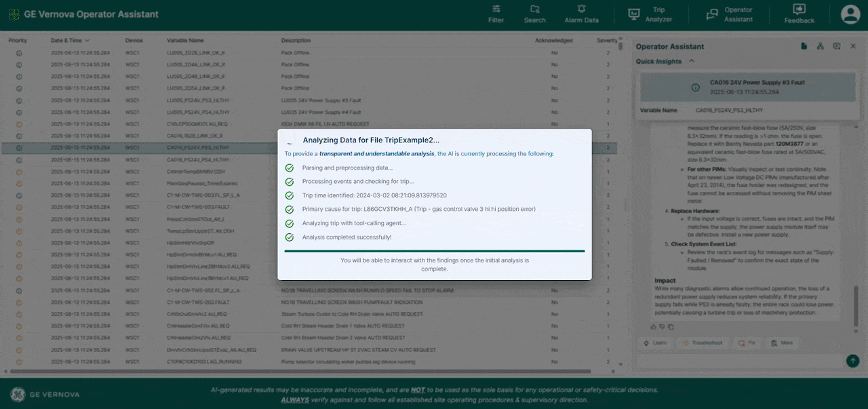
Task: Give a thumbs up to the assistant response
Action: coord(653,326)
